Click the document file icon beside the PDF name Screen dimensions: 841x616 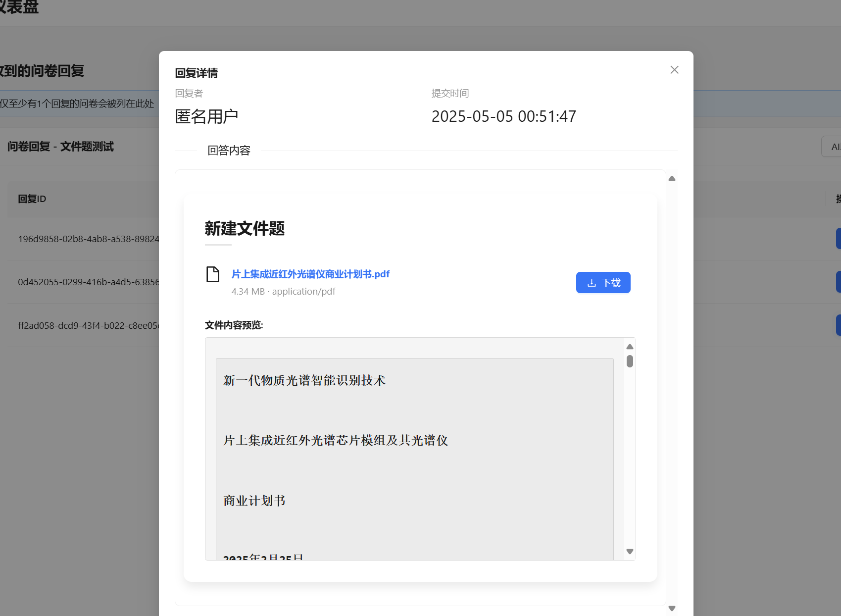point(213,274)
